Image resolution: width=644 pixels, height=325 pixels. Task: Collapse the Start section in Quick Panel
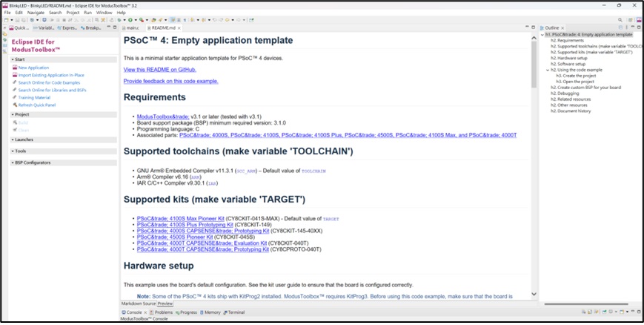[x=13, y=59]
